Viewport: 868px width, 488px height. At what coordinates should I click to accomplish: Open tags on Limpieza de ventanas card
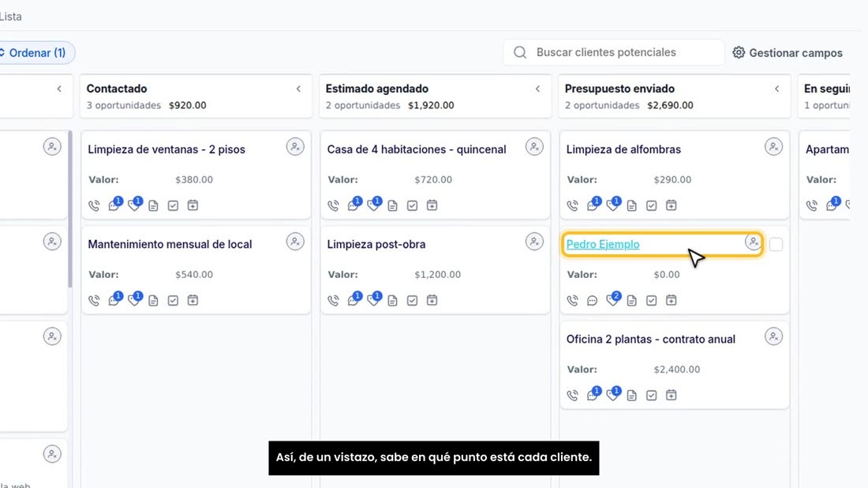[x=134, y=205]
